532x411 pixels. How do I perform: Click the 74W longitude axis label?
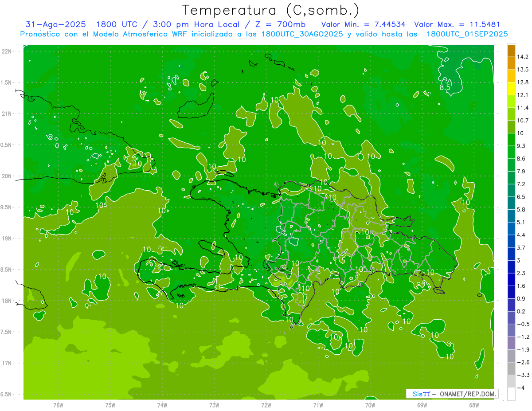pyautogui.click(x=162, y=404)
